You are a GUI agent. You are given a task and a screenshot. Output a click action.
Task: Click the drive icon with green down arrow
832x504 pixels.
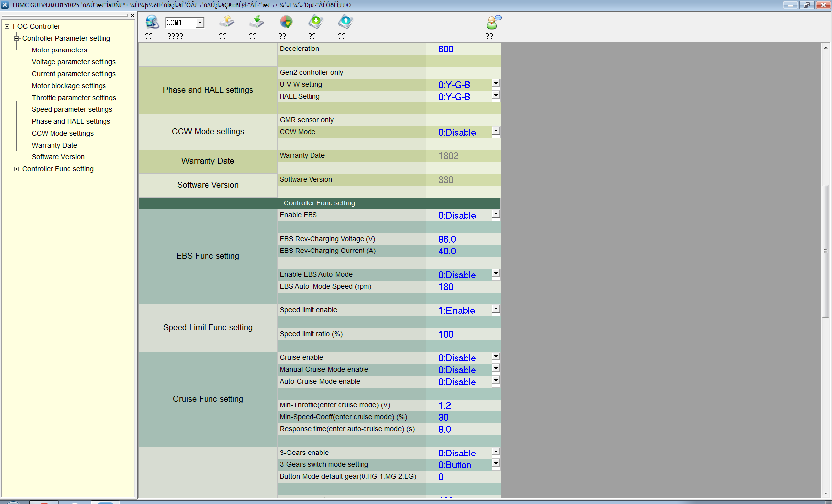pyautogui.click(x=257, y=22)
